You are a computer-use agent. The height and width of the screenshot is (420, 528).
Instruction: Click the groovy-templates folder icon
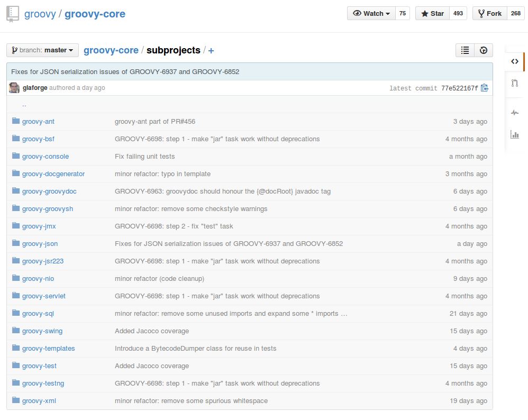tap(16, 348)
